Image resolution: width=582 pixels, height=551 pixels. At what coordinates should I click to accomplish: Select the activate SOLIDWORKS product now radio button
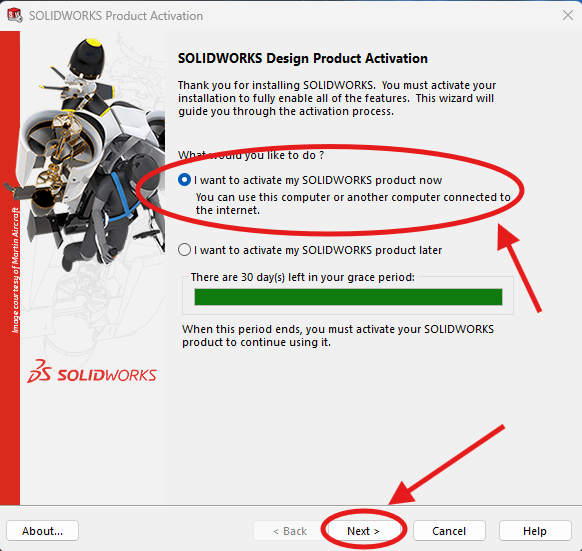(x=184, y=180)
